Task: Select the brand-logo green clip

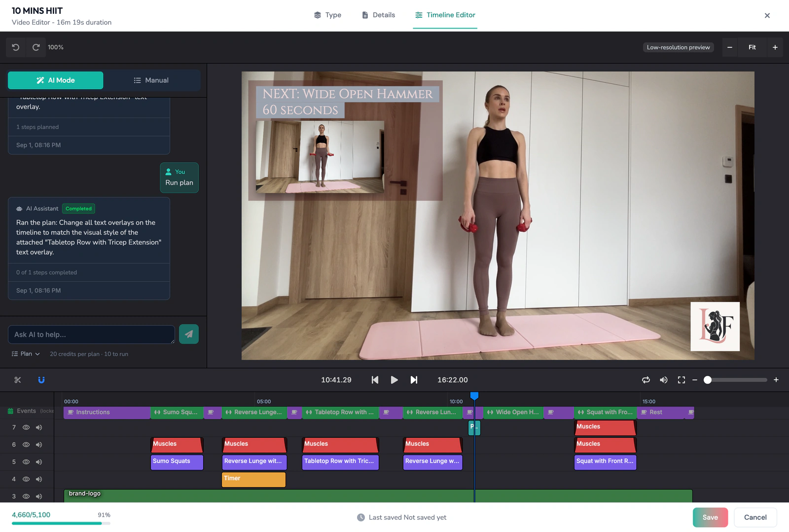Action: click(378, 496)
